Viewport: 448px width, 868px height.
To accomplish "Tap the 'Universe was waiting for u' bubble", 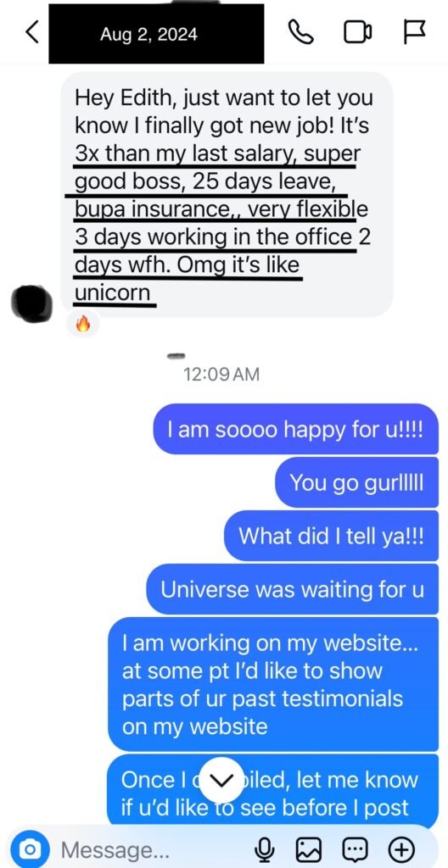I will pos(292,589).
